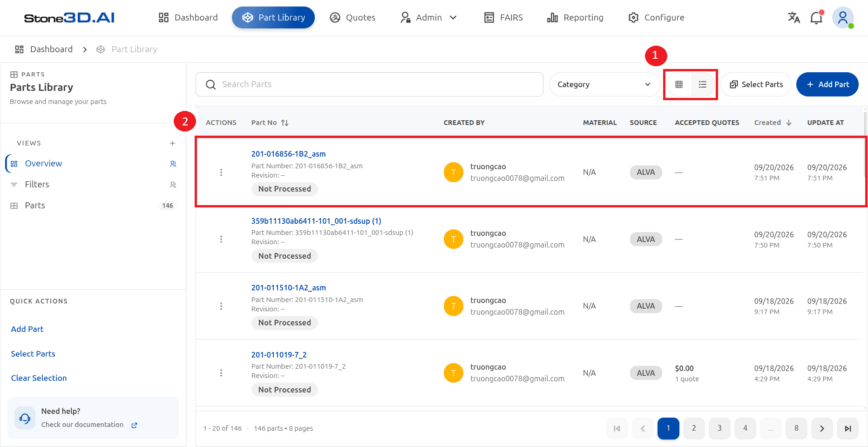Open actions menu for 201-016856-1B2_asm row

(x=221, y=172)
